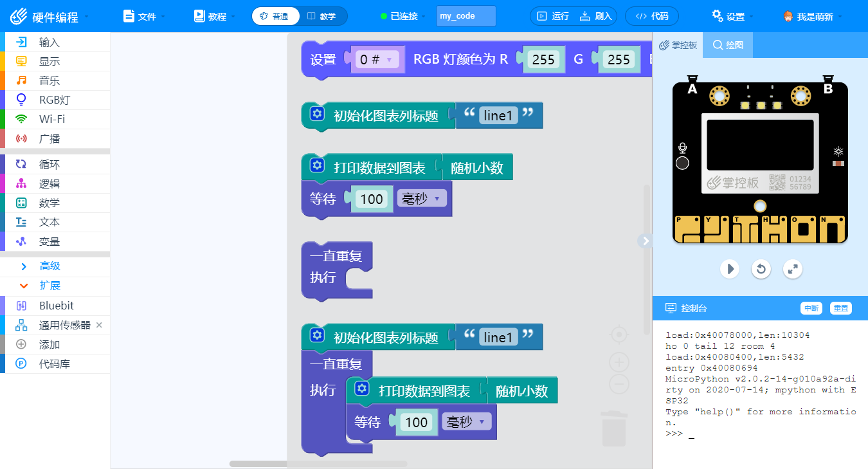Expand the simulator to fullscreen
This screenshot has height=469, width=868.
tap(793, 268)
